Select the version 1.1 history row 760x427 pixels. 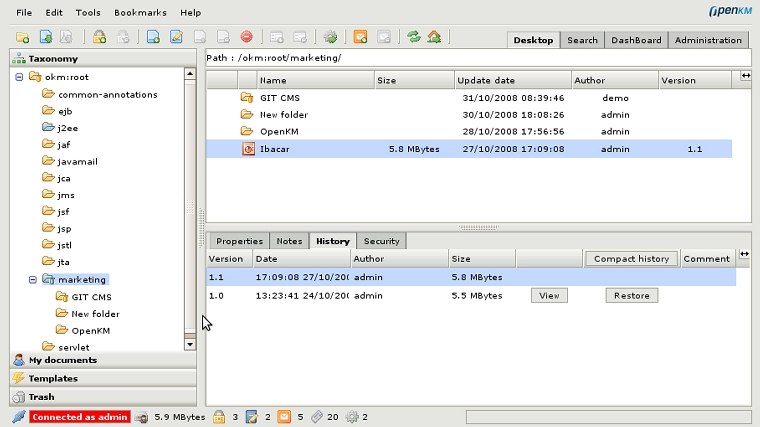point(471,277)
